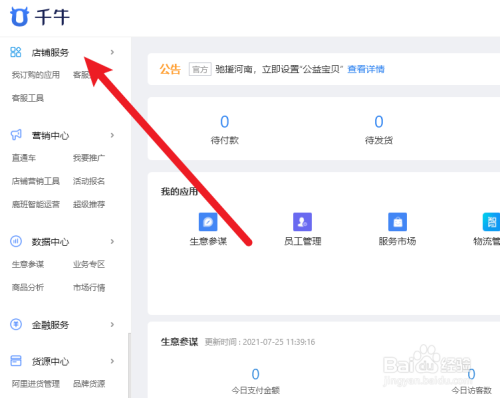Click the Qianniu logo icon
Viewport: 500px width, 398px height.
(x=19, y=16)
